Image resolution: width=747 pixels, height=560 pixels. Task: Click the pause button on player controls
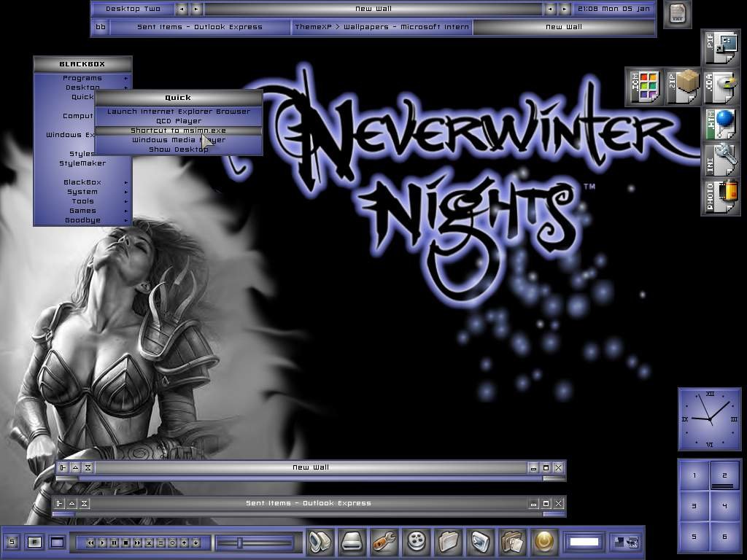click(x=115, y=542)
